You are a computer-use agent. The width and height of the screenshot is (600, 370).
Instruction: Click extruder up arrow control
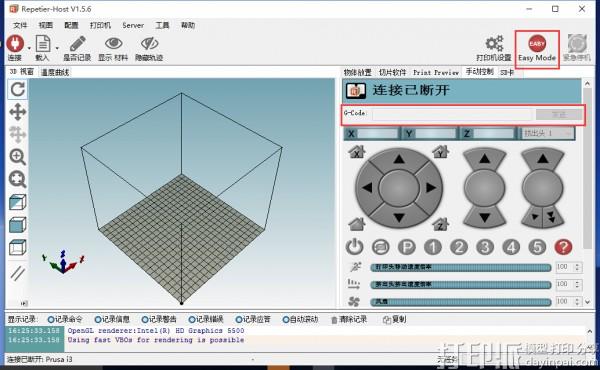543,158
